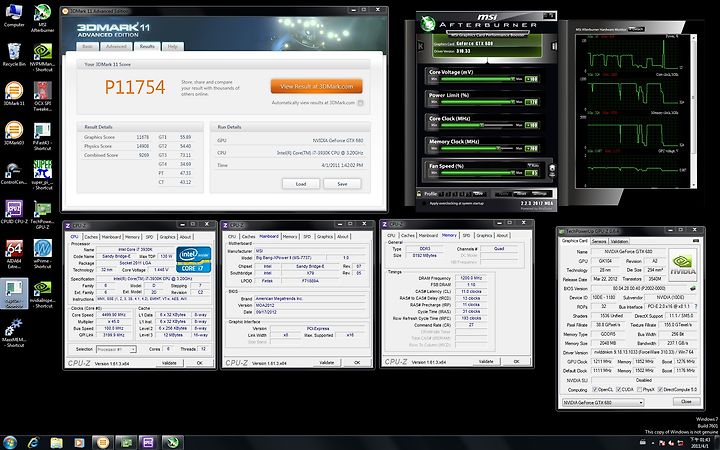
Task: Open CPU-Z processor selection dropdown
Action: coord(116,349)
